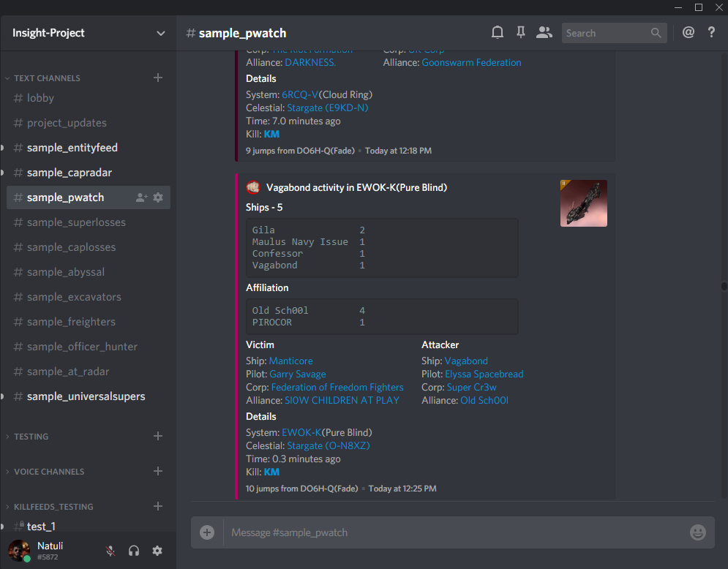
Task: Toggle the member list icon
Action: tap(544, 32)
